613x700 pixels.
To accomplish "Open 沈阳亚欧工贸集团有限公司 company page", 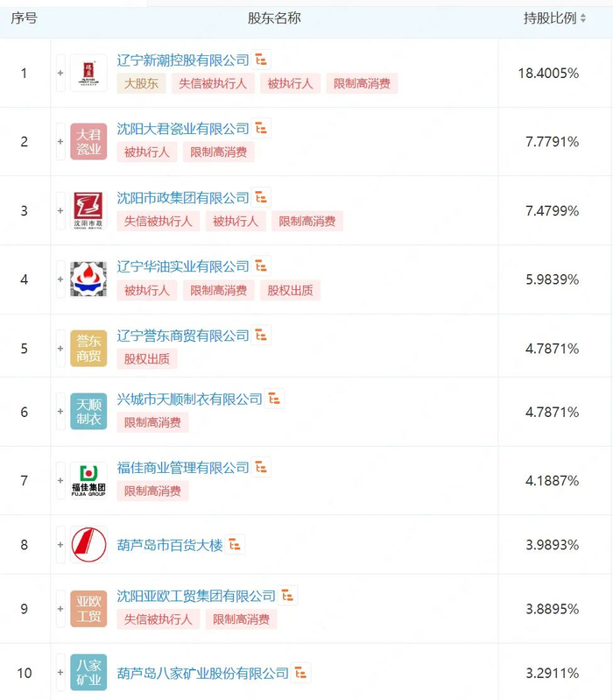I will tap(196, 597).
